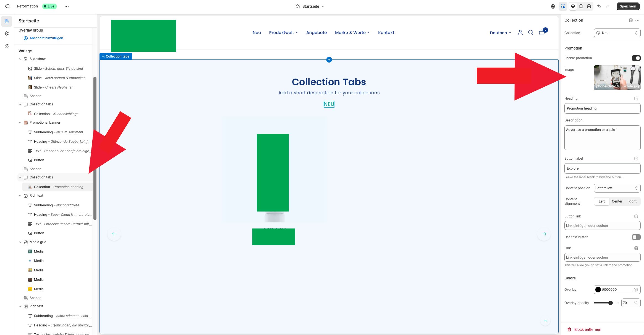Open theme settings gear in sidebar
Viewport: 644px width, 335px height.
(7, 33)
